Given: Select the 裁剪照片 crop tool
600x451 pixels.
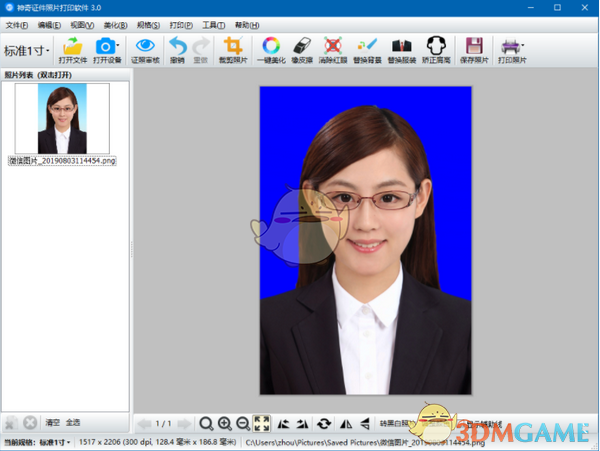Looking at the screenshot, I should pos(233,49).
